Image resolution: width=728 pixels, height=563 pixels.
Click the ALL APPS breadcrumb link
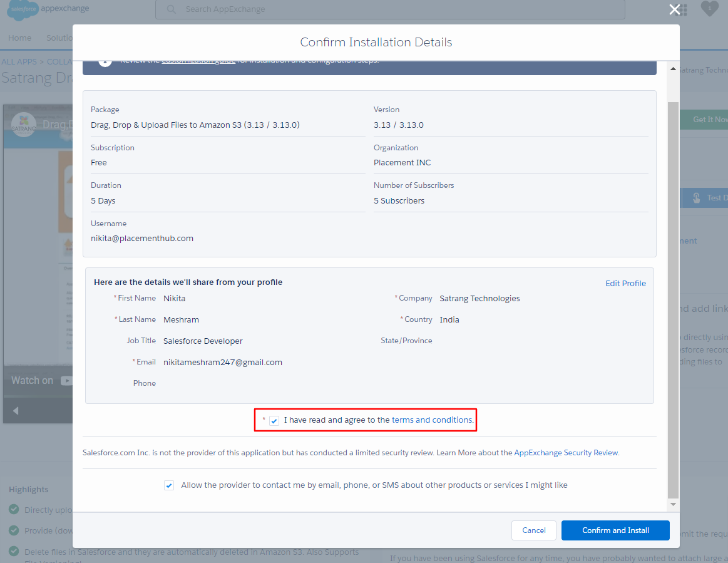[x=19, y=62]
